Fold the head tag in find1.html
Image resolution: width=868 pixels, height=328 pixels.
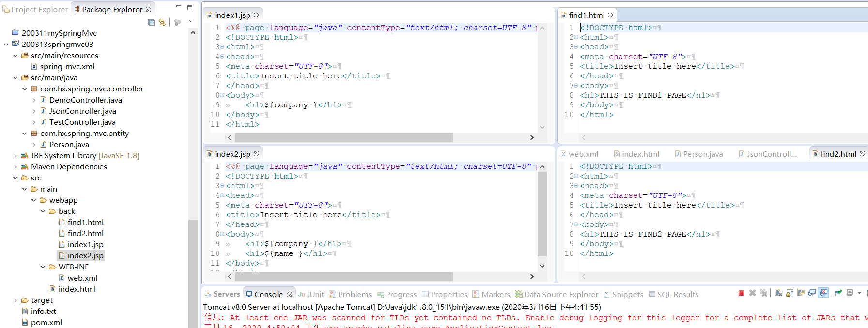(576, 47)
